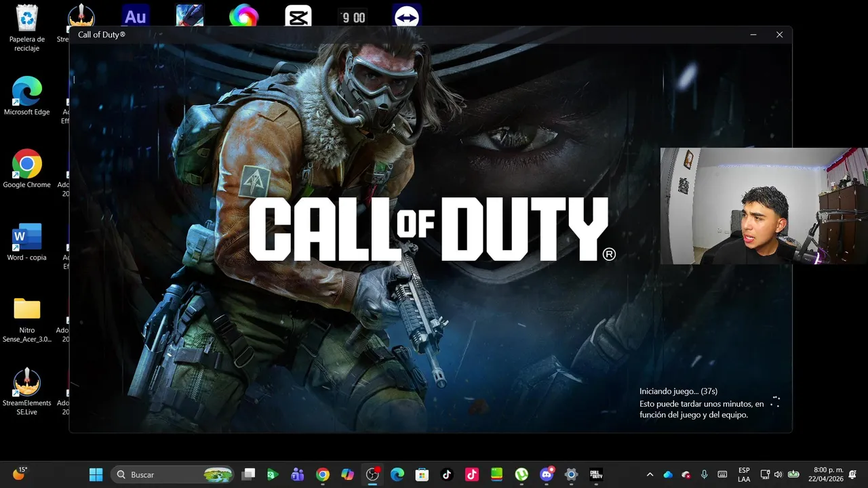This screenshot has height=488, width=868.
Task: Open the pink TikTok taskbar icon
Action: (x=472, y=474)
